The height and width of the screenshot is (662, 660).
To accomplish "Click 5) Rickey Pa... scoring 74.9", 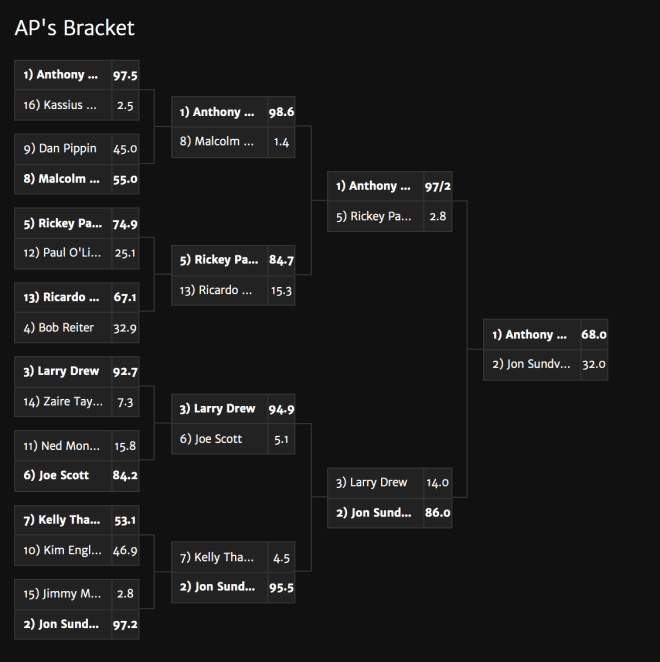I will click(77, 223).
